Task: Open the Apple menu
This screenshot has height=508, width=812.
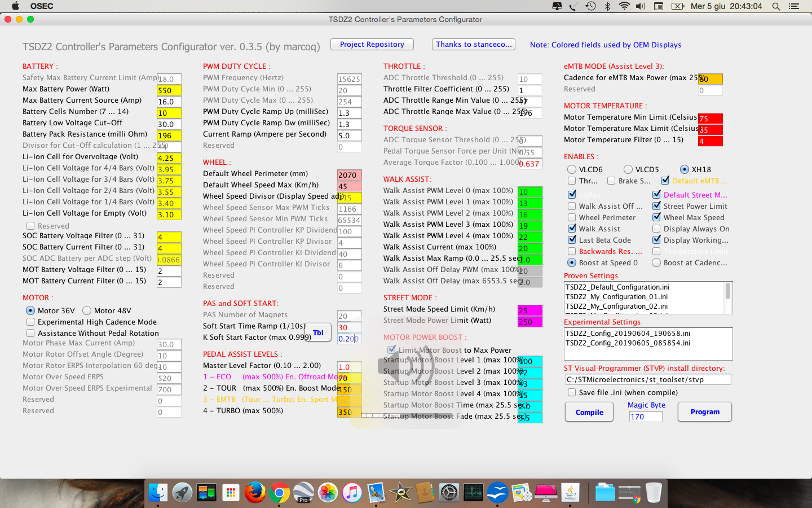Action: [15, 6]
